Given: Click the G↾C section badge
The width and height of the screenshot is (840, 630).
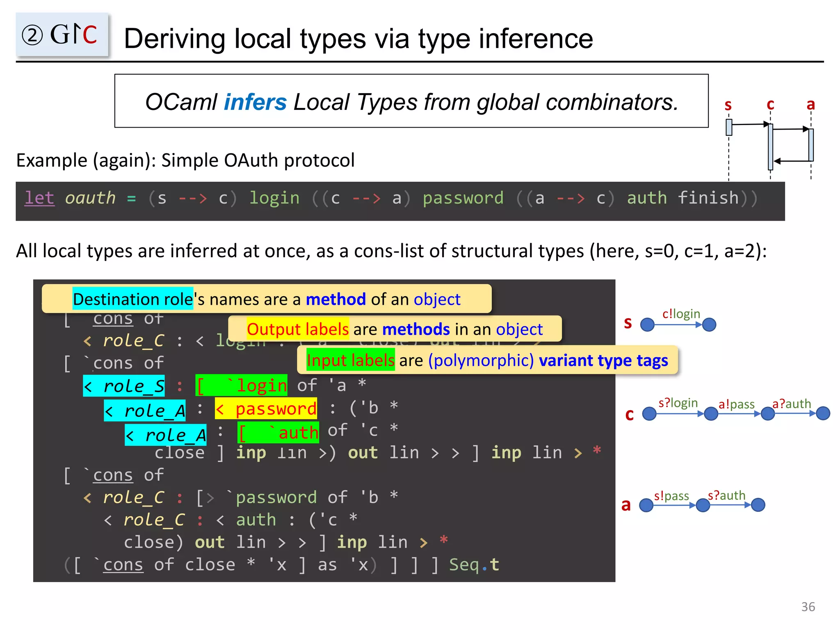Looking at the screenshot, I should click(x=62, y=34).
